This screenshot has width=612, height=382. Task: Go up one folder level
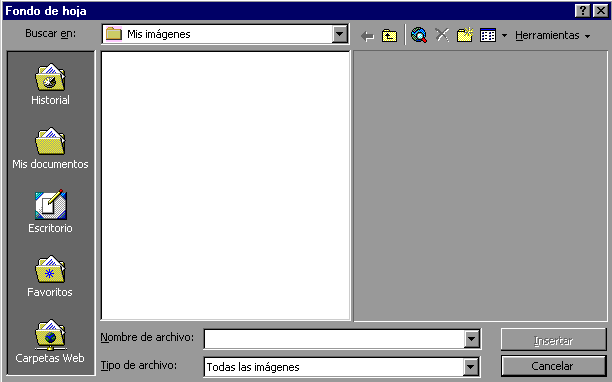389,36
